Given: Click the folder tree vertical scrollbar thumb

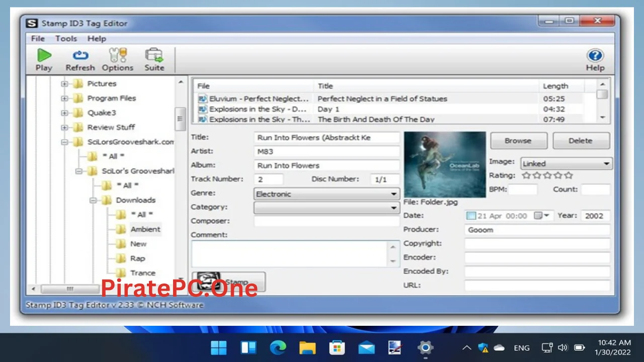Looking at the screenshot, I should 180,119.
